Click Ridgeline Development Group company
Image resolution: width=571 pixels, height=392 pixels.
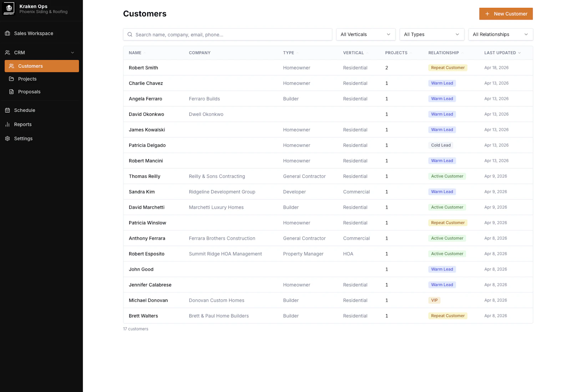222,192
